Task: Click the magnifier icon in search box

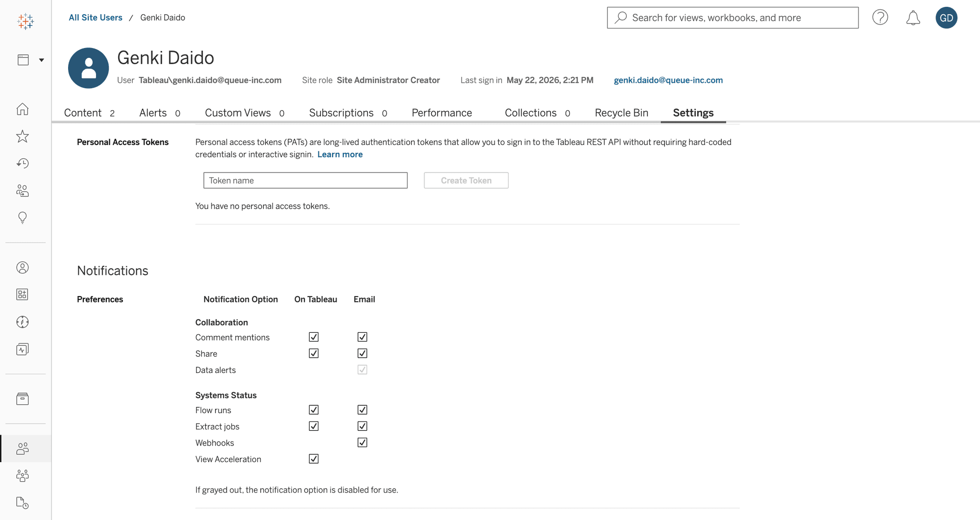Action: (621, 18)
